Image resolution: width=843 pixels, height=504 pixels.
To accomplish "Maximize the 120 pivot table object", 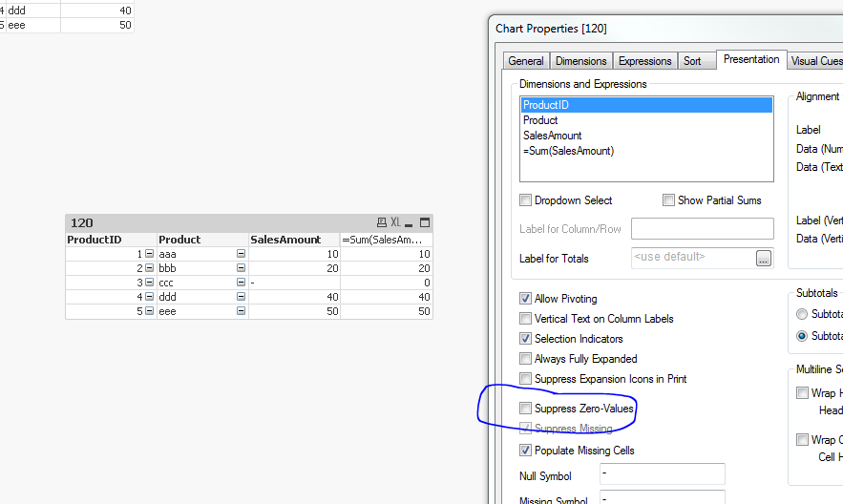I will (x=425, y=222).
